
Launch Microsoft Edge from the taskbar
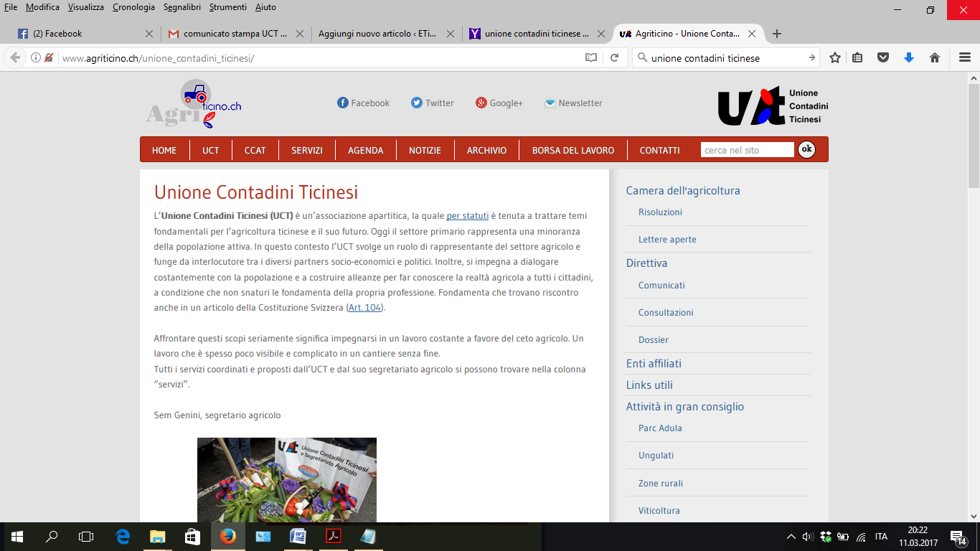[123, 536]
